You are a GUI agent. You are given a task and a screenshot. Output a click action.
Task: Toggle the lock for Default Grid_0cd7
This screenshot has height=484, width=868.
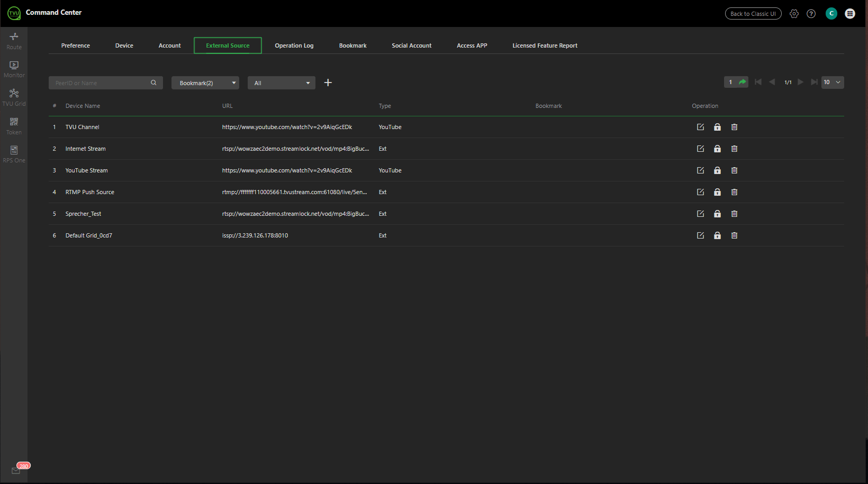[x=717, y=235]
